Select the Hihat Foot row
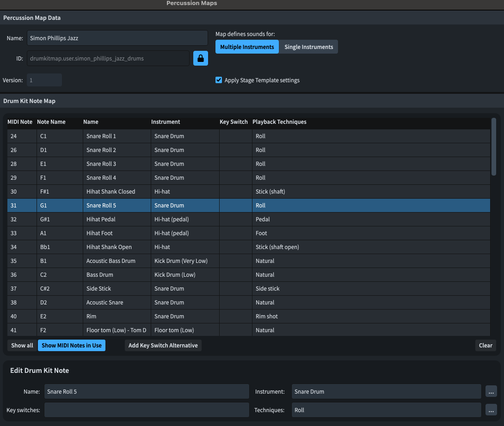 (x=249, y=233)
